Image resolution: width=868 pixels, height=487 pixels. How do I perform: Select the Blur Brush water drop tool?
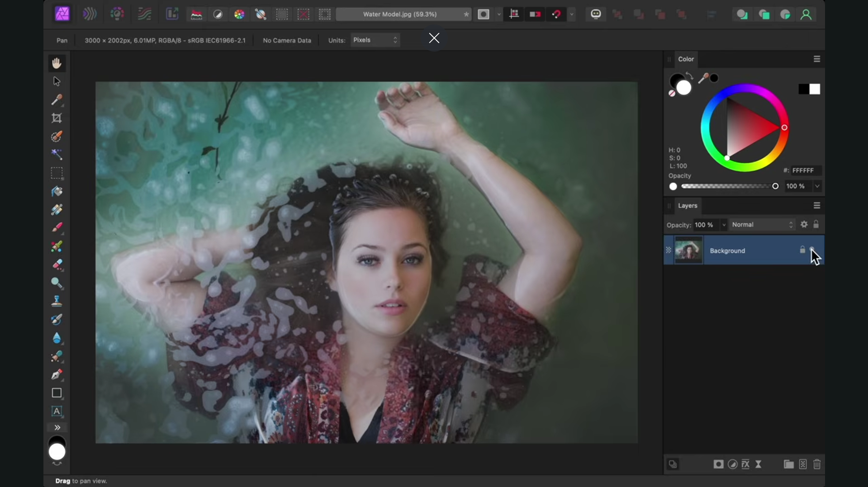pyautogui.click(x=57, y=338)
